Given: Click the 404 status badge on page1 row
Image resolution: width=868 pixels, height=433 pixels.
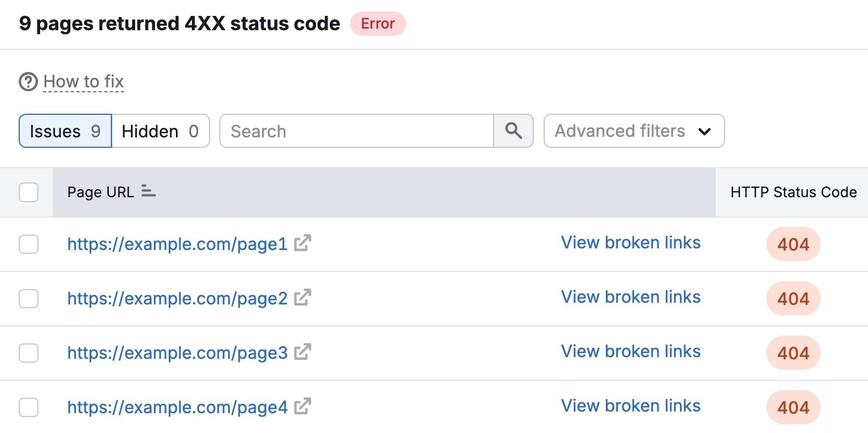Looking at the screenshot, I should pyautogui.click(x=793, y=244).
